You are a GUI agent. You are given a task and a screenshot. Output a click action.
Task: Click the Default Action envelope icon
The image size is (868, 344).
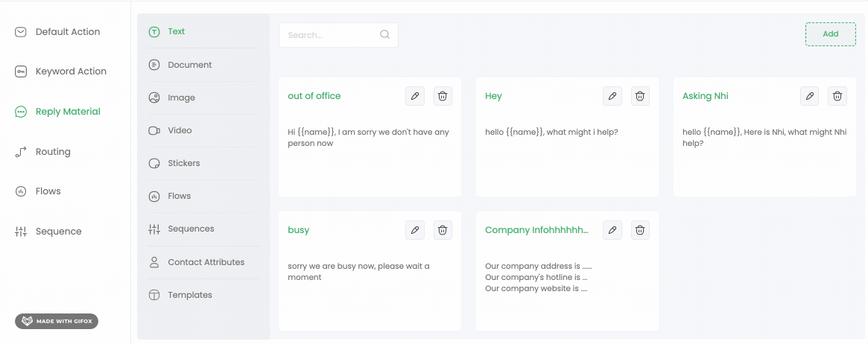point(20,32)
